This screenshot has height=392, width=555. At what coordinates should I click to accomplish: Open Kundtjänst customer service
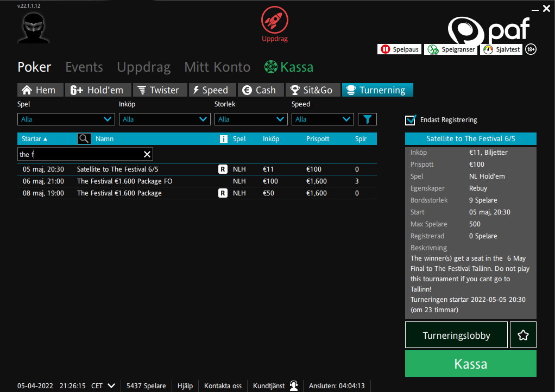pyautogui.click(x=269, y=385)
